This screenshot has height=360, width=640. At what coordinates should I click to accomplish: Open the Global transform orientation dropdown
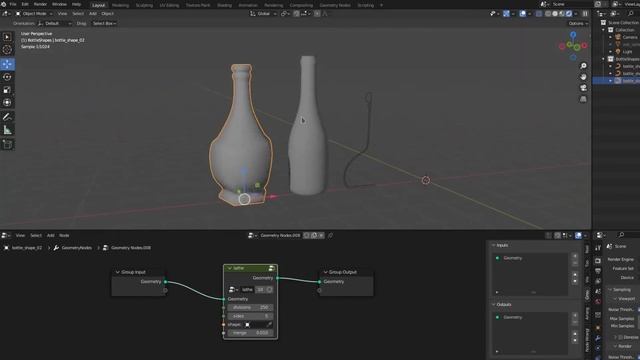click(x=263, y=13)
